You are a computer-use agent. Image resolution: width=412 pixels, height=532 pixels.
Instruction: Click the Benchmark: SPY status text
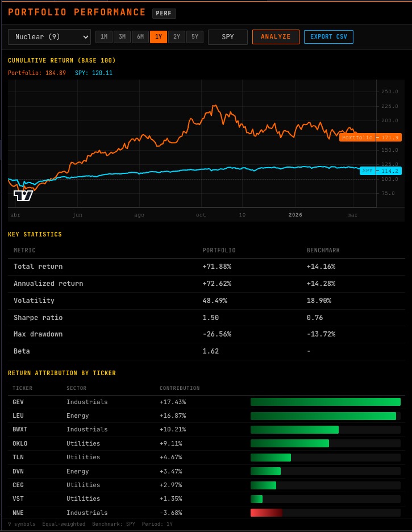[x=114, y=524]
